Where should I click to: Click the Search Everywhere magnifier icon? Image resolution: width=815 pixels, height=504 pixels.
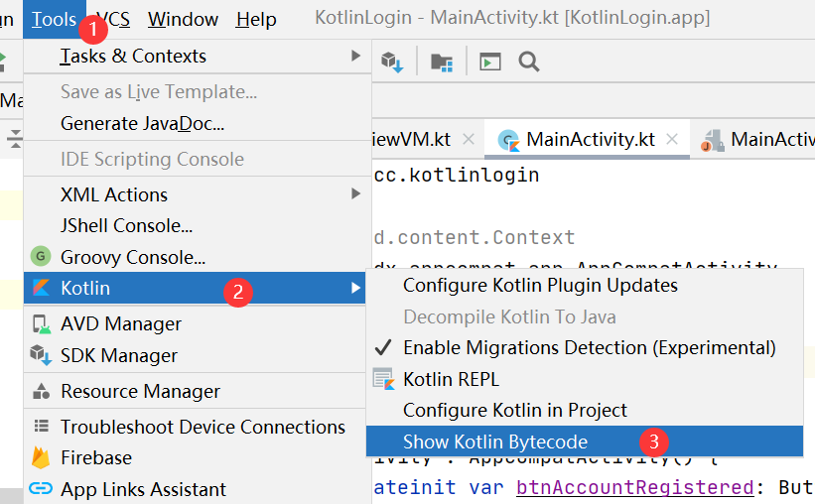(528, 62)
